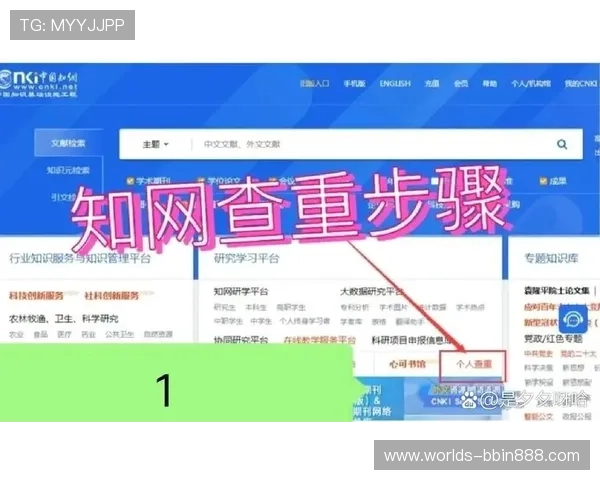Click the 行业知识服务与知识管理平台 section title

tap(80, 258)
